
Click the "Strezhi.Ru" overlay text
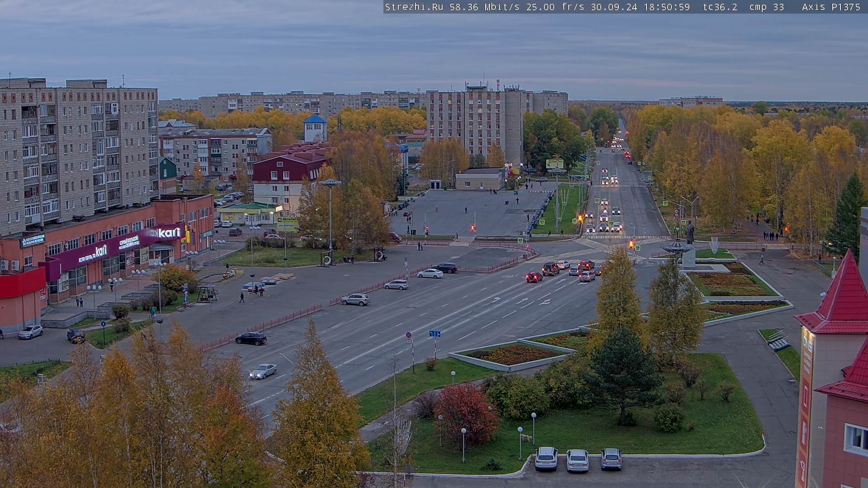click(x=414, y=7)
